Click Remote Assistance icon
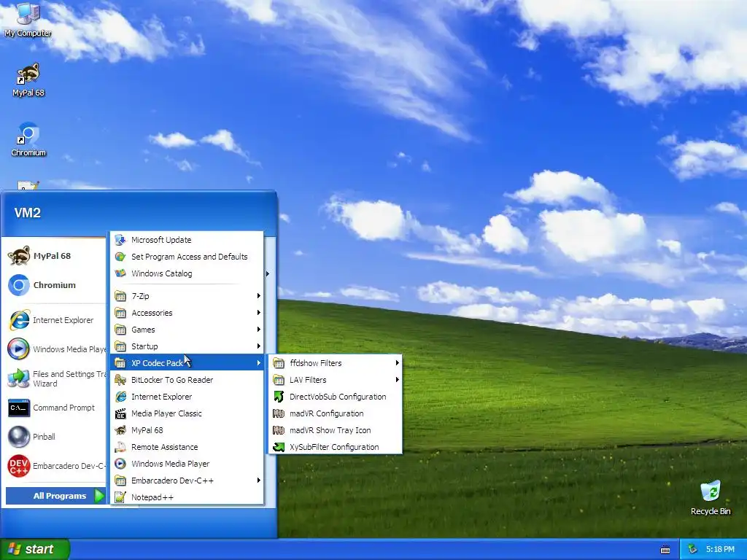Screen dimensions: 747x560 pos(120,447)
